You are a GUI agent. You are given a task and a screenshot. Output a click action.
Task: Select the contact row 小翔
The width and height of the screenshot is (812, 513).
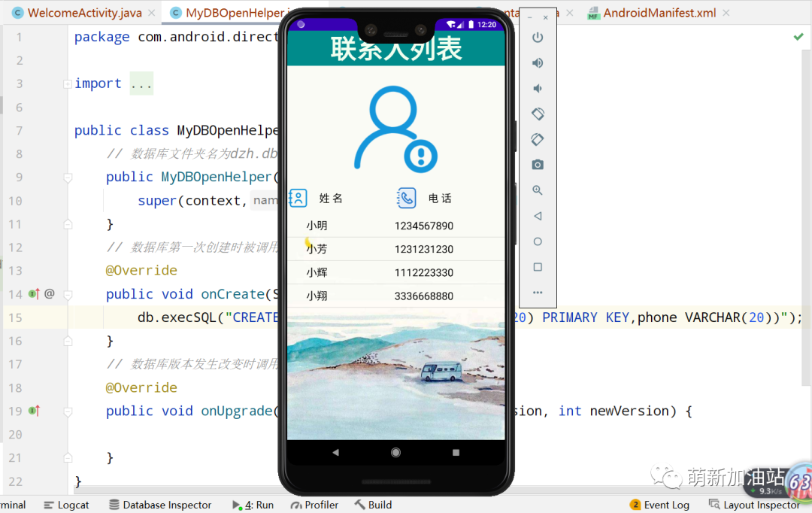tap(395, 296)
